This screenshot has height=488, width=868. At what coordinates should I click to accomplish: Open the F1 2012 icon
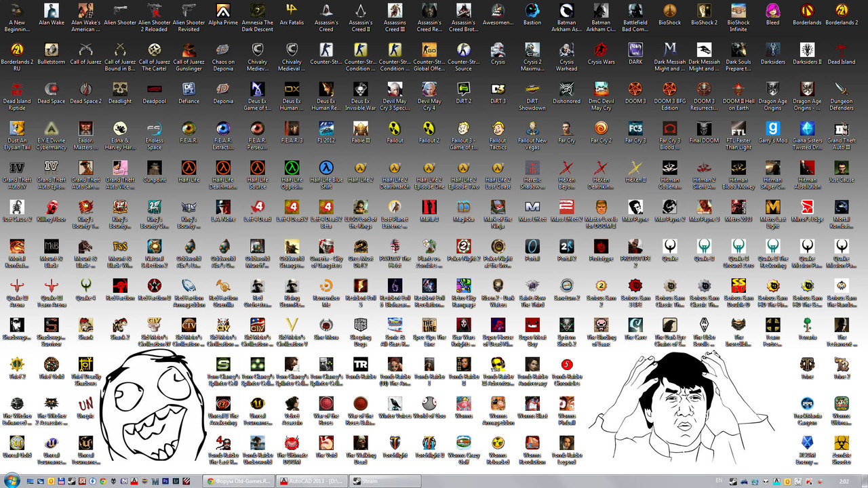[x=326, y=133]
